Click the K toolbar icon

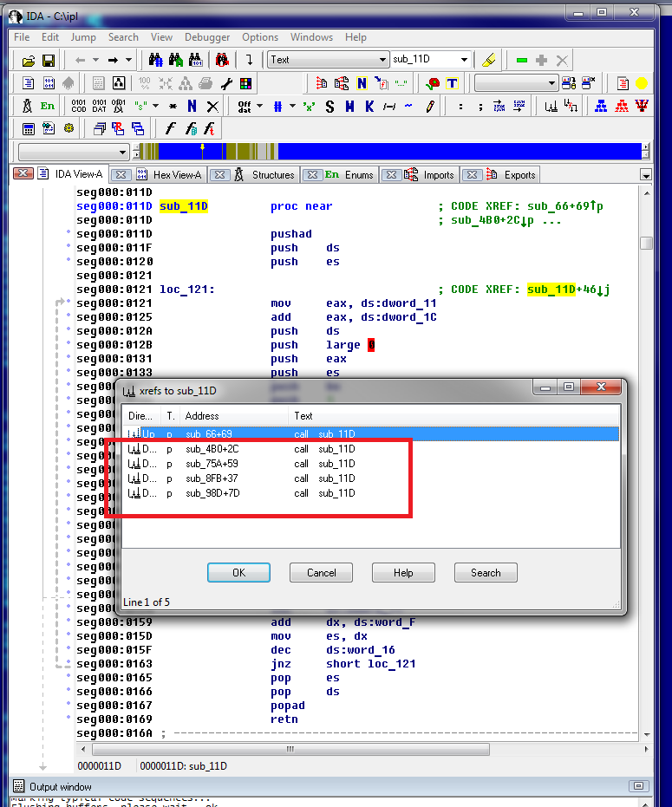tap(369, 106)
